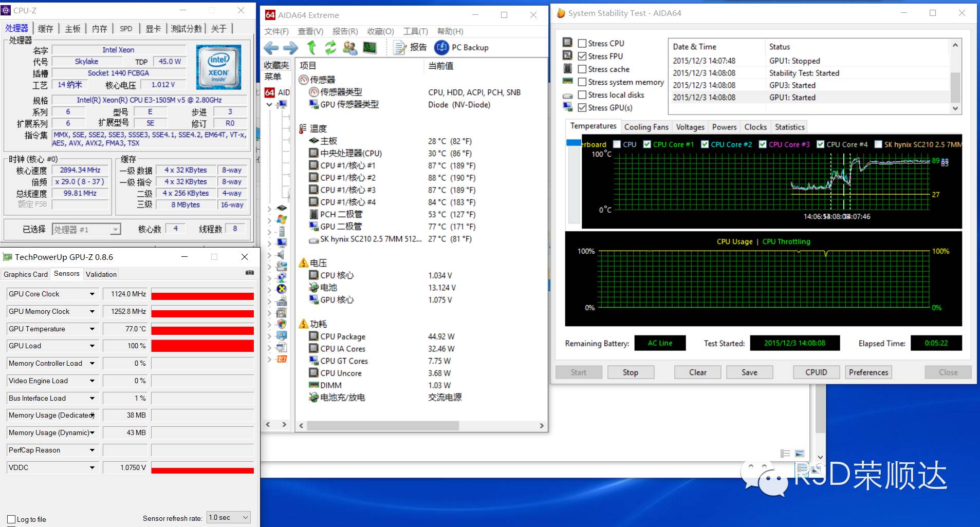Open the 内存 tab in CPU-Z
Screen dimensions: 980x527
[x=100, y=29]
